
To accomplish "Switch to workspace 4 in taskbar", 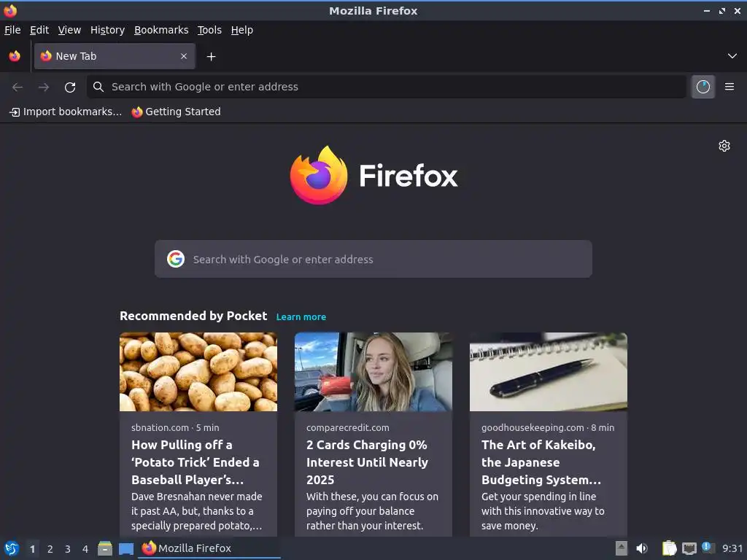I will click(x=85, y=549).
